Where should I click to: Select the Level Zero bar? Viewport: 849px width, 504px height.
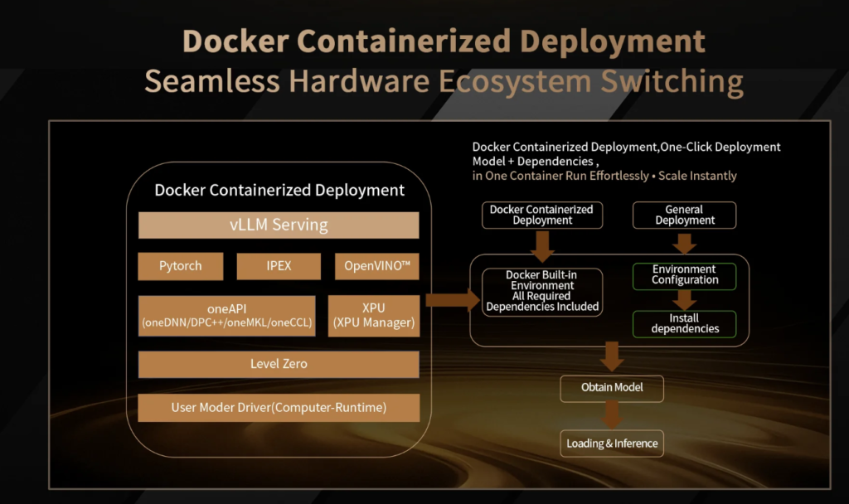(x=279, y=364)
